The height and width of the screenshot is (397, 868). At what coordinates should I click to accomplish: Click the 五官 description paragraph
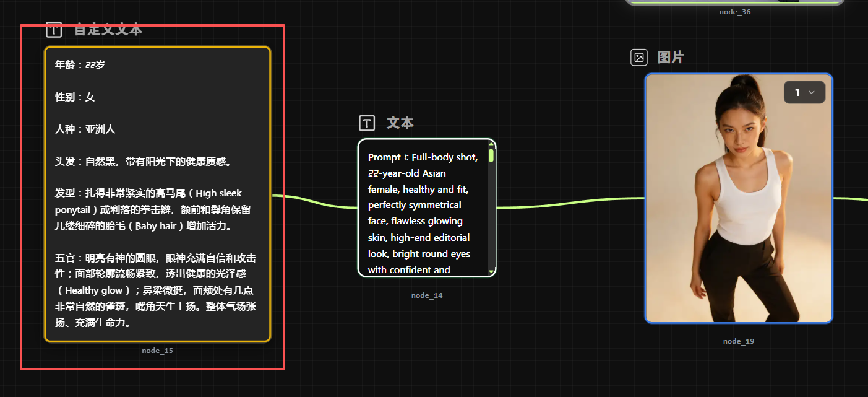point(155,290)
